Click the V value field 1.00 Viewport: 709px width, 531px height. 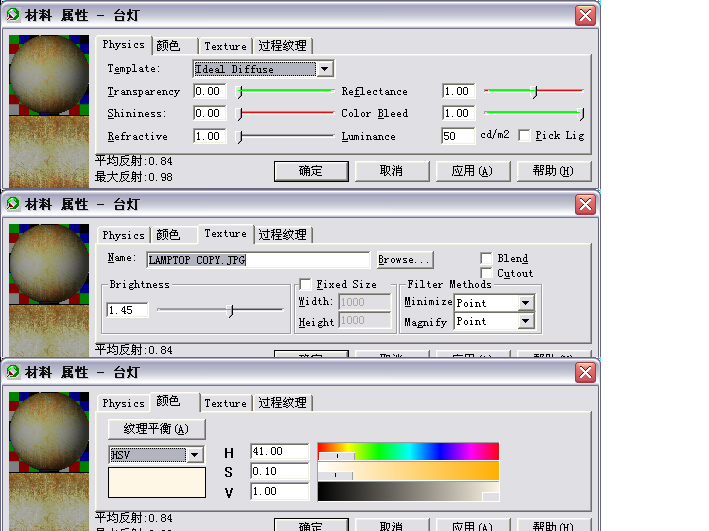point(280,491)
